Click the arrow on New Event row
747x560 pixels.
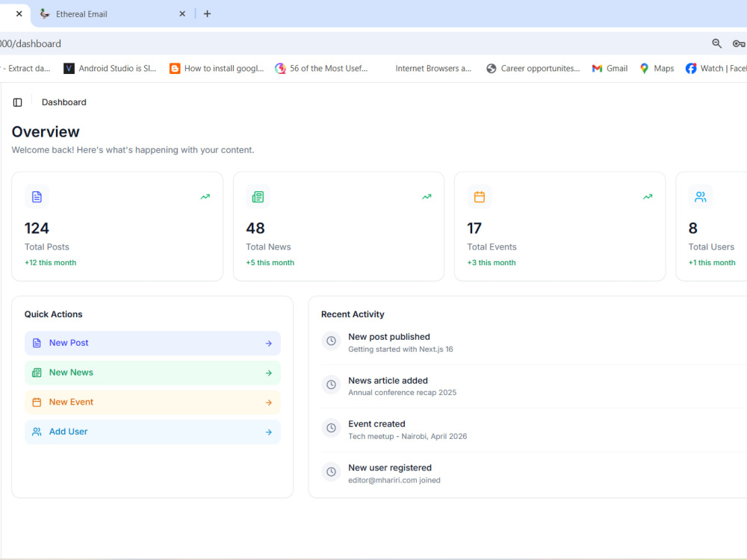click(269, 402)
